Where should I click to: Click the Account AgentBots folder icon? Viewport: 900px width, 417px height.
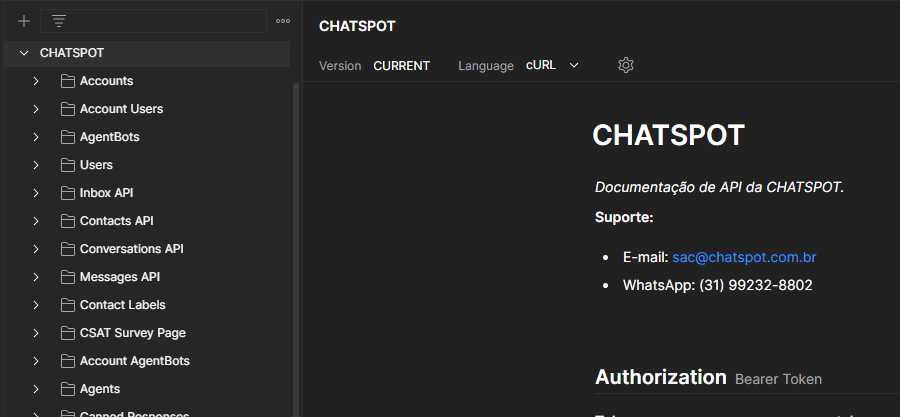[68, 361]
